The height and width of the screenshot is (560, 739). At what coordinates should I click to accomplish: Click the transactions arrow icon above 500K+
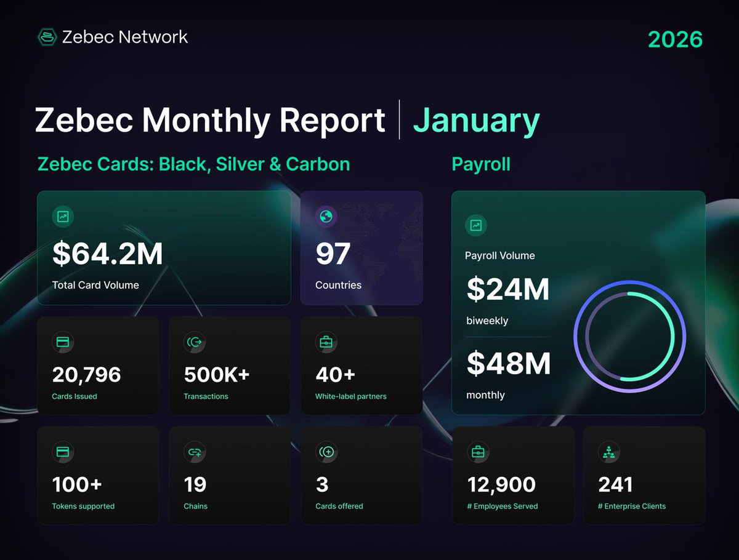tap(194, 342)
